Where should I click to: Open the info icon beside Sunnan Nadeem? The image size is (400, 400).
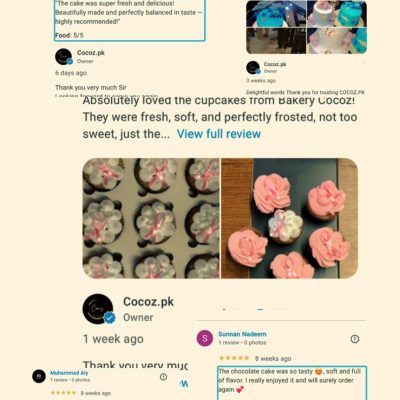pyautogui.click(x=355, y=339)
